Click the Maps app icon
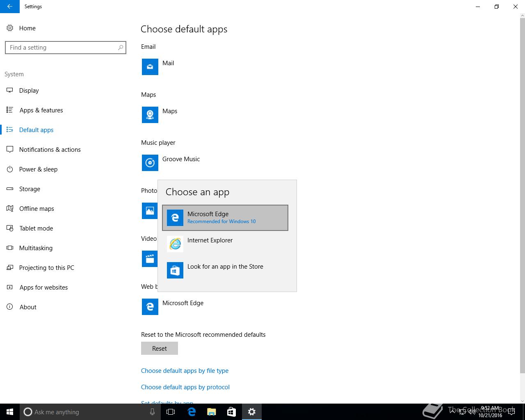This screenshot has height=420, width=525. click(150, 115)
